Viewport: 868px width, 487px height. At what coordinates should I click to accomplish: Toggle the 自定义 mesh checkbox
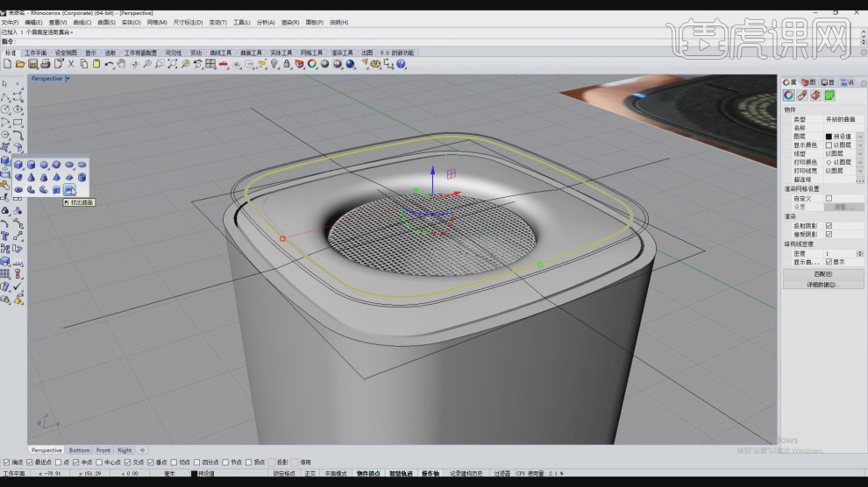point(829,199)
